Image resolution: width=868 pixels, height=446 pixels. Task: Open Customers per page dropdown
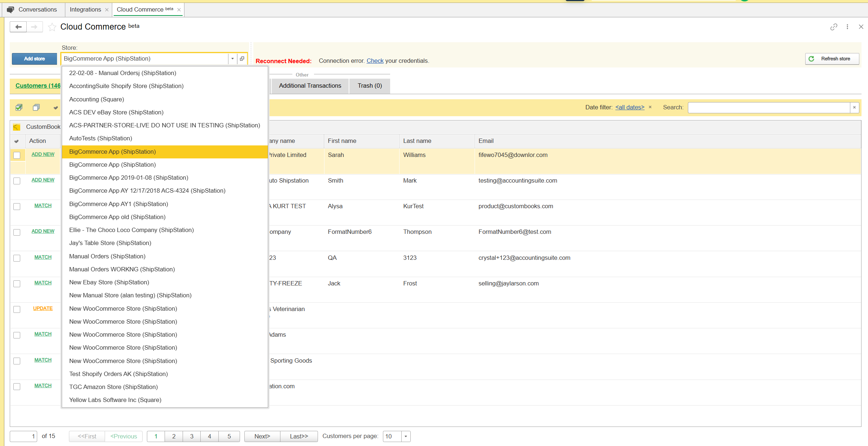(x=406, y=436)
